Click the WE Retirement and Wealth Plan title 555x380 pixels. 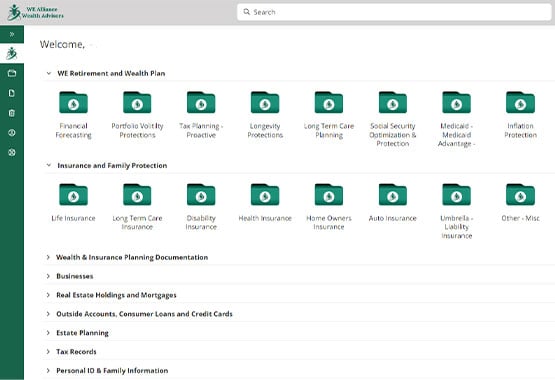(111, 73)
